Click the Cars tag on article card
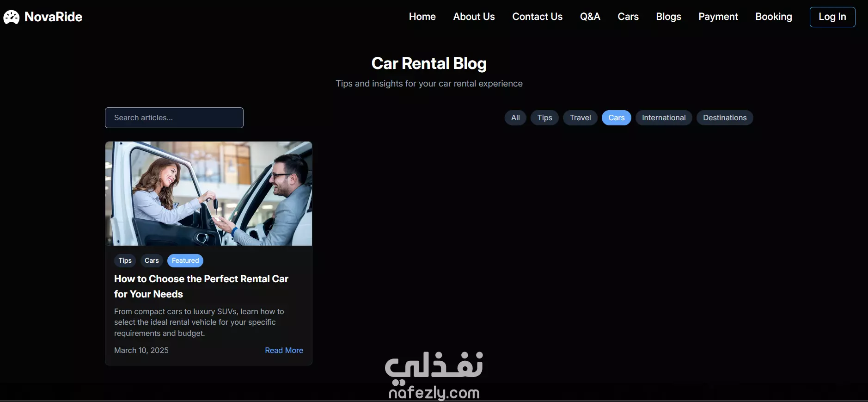Screen dimensions: 868x402 pyautogui.click(x=152, y=260)
